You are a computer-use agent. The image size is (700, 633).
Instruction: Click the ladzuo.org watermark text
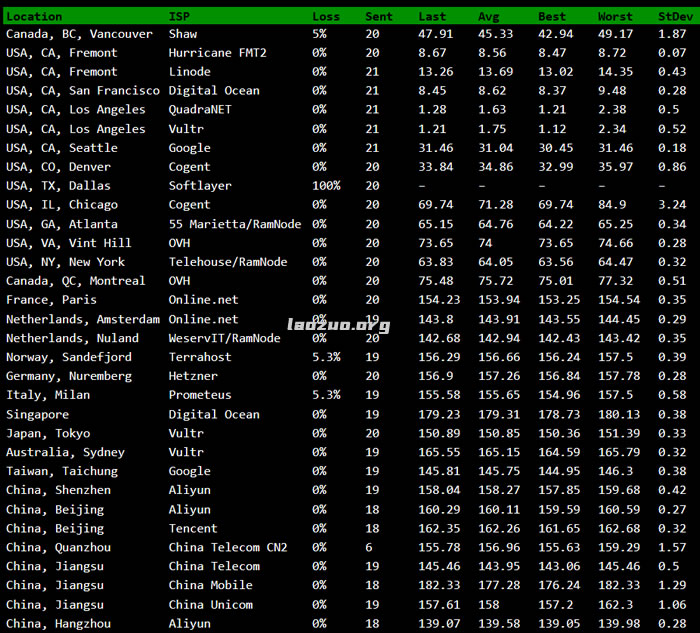point(338,325)
